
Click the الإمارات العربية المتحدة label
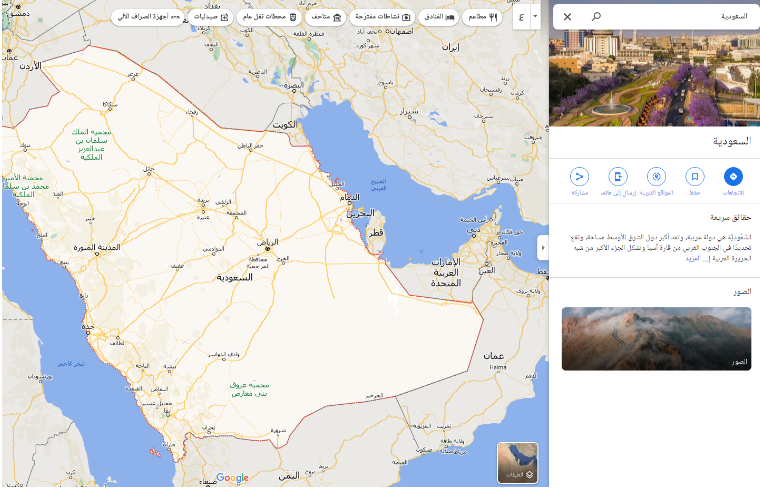[x=446, y=272]
